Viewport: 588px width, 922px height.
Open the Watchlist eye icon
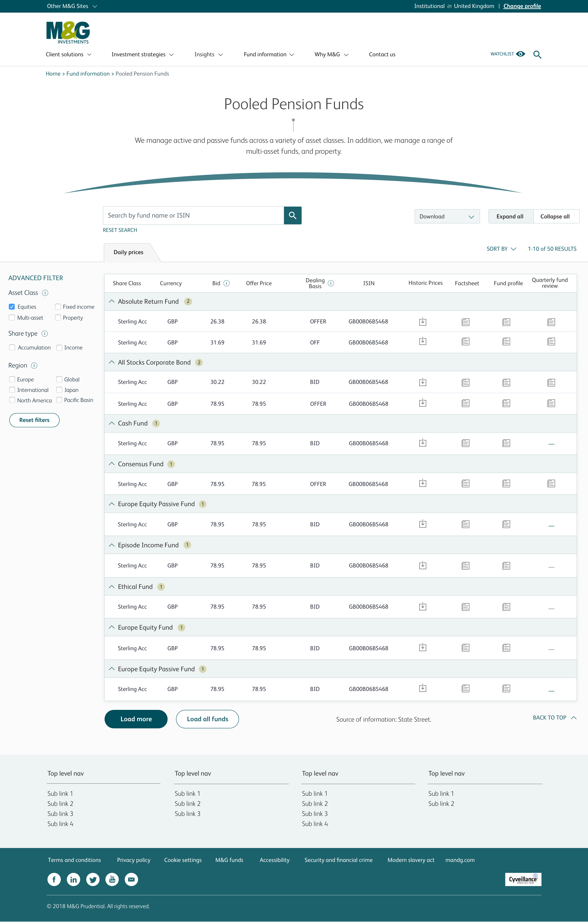pos(520,54)
